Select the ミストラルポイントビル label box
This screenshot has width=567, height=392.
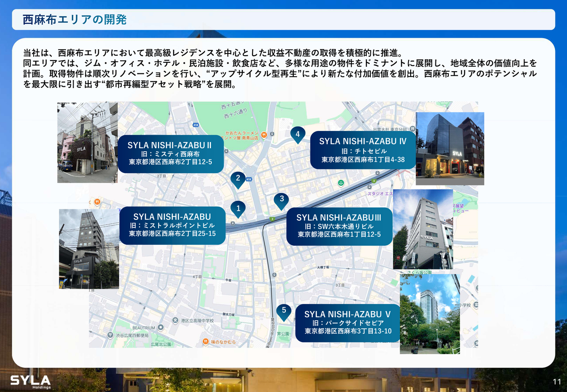tap(172, 225)
